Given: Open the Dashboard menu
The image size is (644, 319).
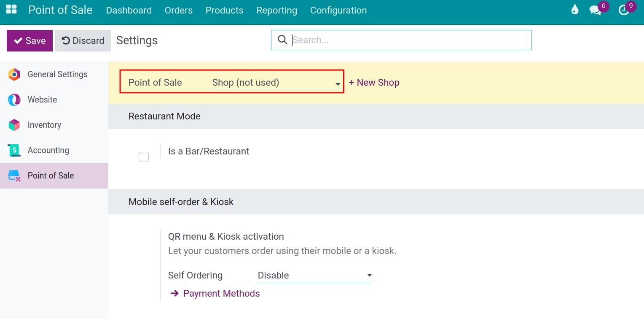Looking at the screenshot, I should [x=129, y=10].
